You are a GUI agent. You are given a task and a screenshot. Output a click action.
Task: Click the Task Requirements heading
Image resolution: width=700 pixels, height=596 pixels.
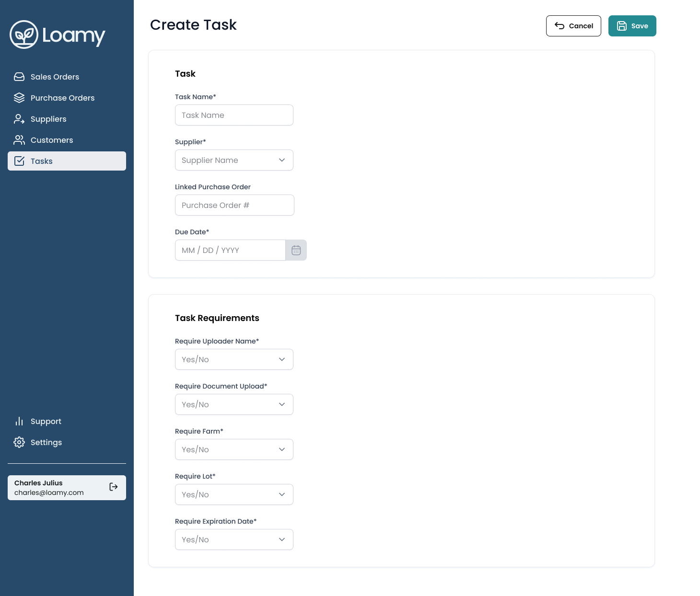[x=217, y=318]
